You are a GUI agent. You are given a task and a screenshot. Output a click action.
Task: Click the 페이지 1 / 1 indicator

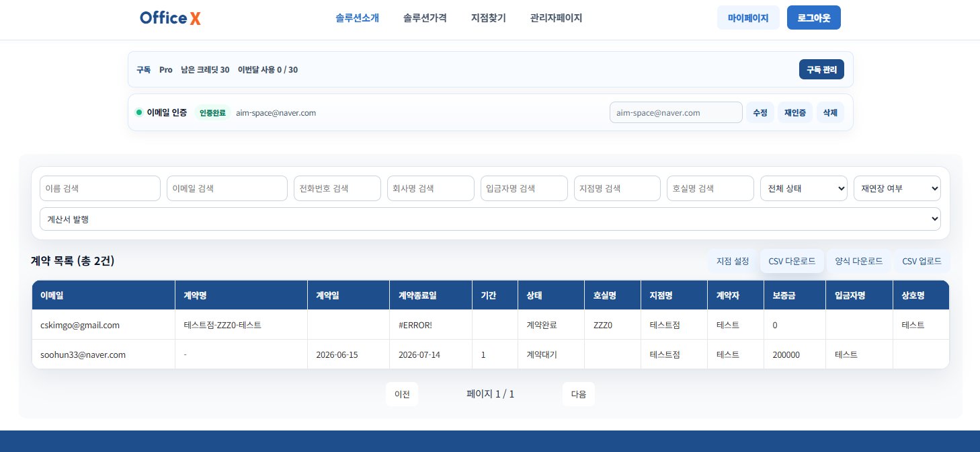pyautogui.click(x=491, y=394)
